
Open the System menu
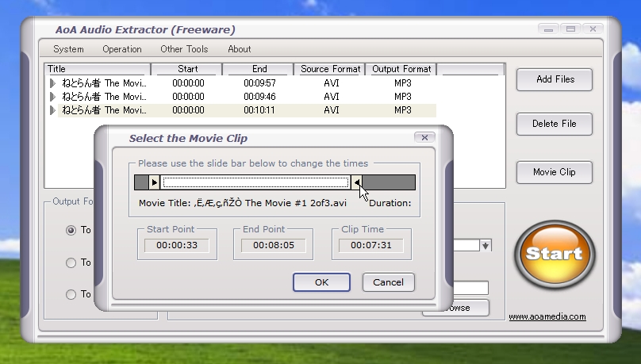(68, 49)
